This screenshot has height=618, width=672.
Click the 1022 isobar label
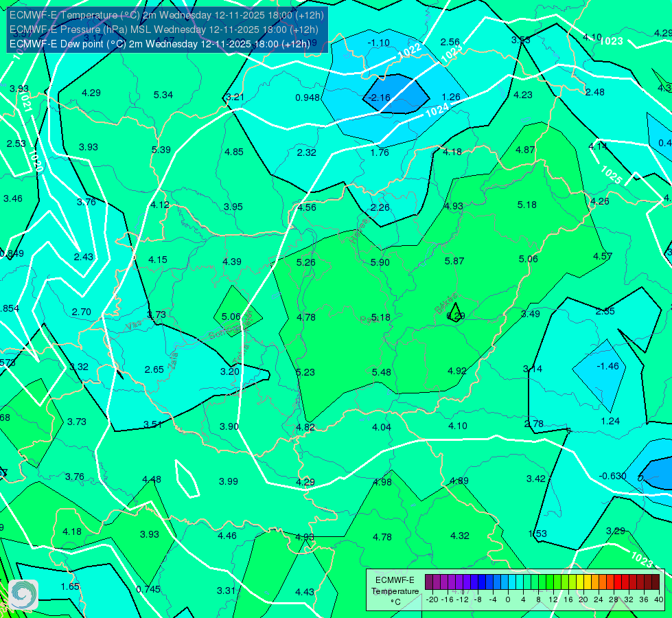[x=410, y=51]
